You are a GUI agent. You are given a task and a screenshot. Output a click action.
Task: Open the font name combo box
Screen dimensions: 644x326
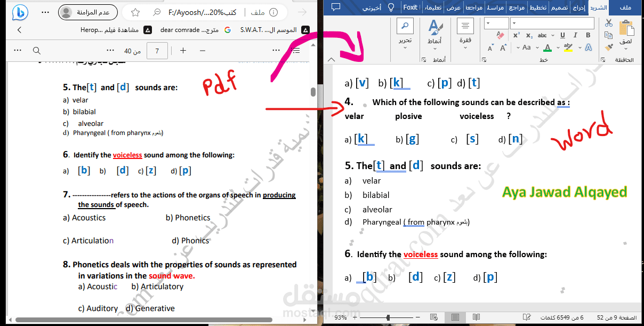552,23
